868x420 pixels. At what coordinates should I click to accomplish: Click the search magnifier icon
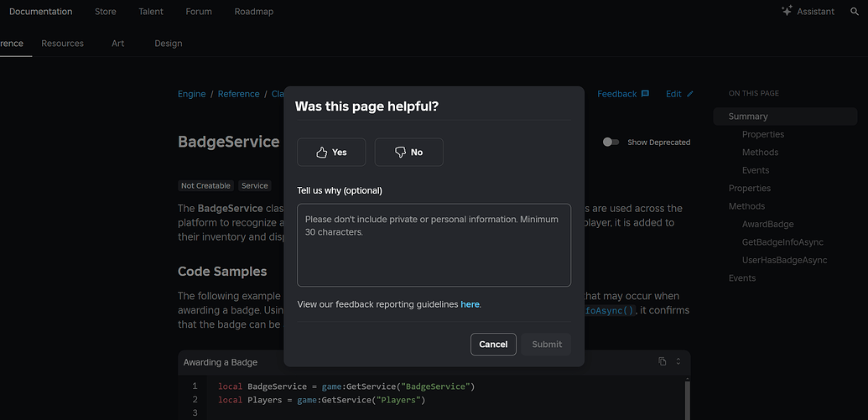click(855, 11)
